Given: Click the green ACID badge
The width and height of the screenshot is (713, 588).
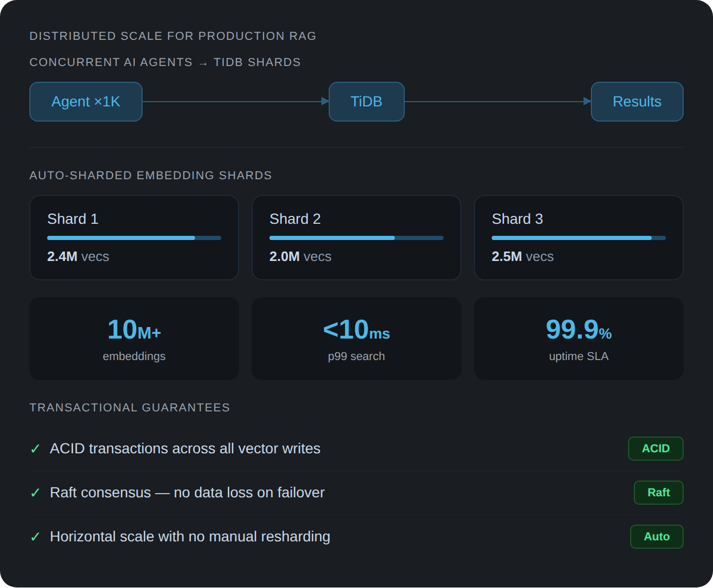Looking at the screenshot, I should tap(655, 449).
